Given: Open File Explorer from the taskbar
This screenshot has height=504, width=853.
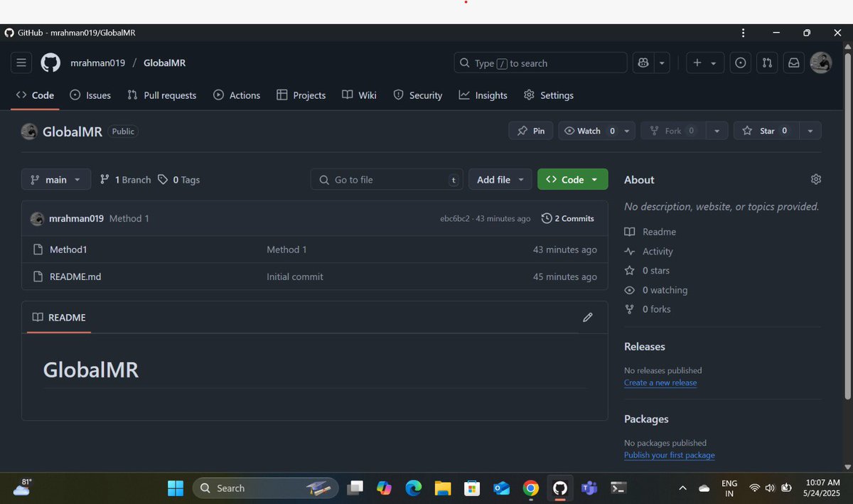Looking at the screenshot, I should click(443, 488).
